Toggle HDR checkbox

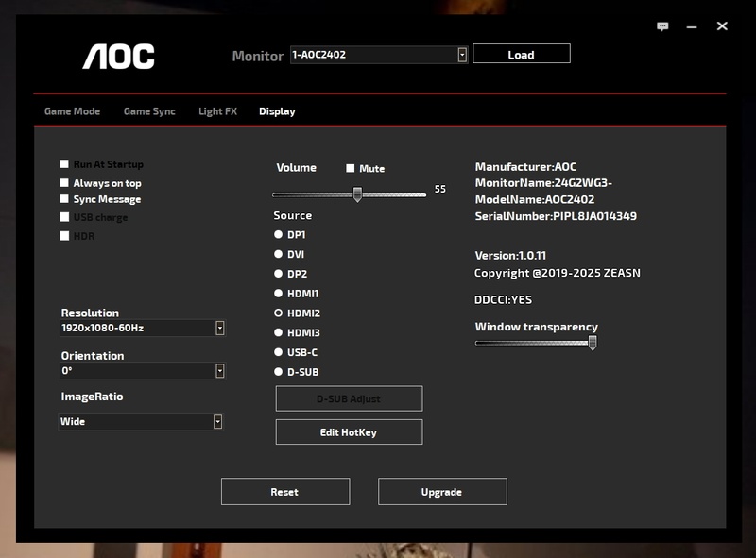click(x=64, y=236)
